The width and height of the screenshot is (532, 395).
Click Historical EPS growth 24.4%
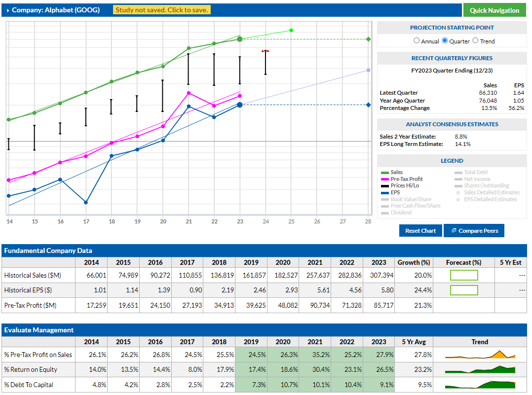423,290
